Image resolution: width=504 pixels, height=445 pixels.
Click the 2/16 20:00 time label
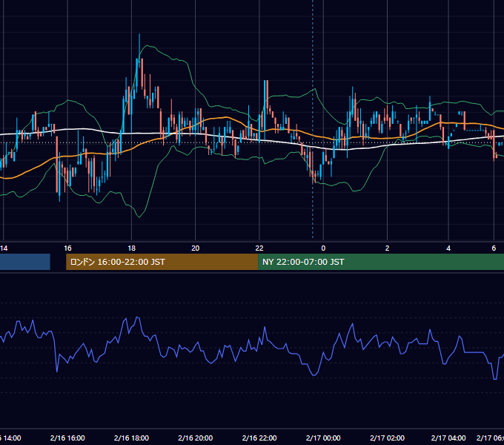[196, 438]
